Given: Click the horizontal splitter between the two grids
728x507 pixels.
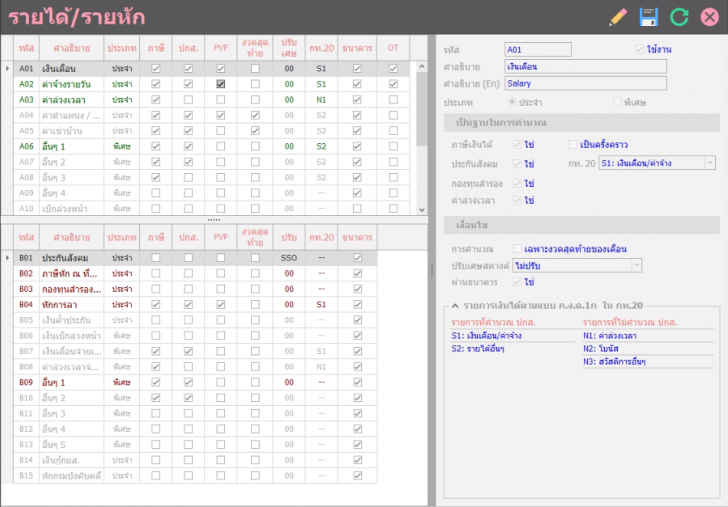Looking at the screenshot, I should point(214,219).
